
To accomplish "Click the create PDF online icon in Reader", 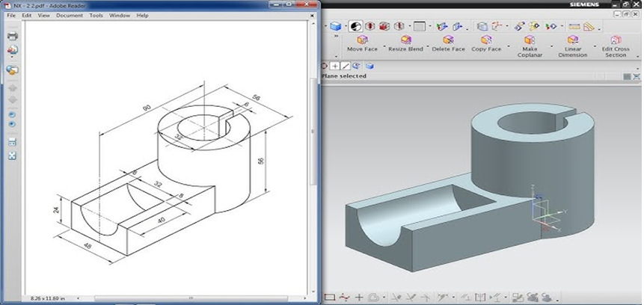I will click(x=12, y=70).
